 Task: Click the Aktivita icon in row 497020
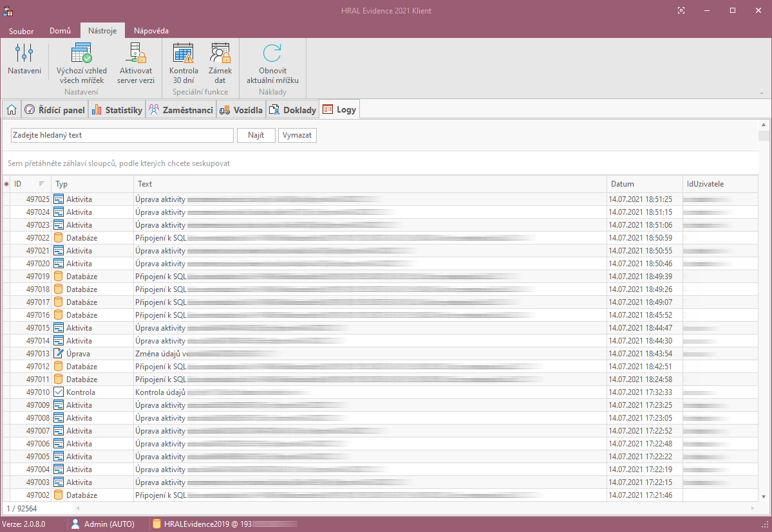pos(59,263)
